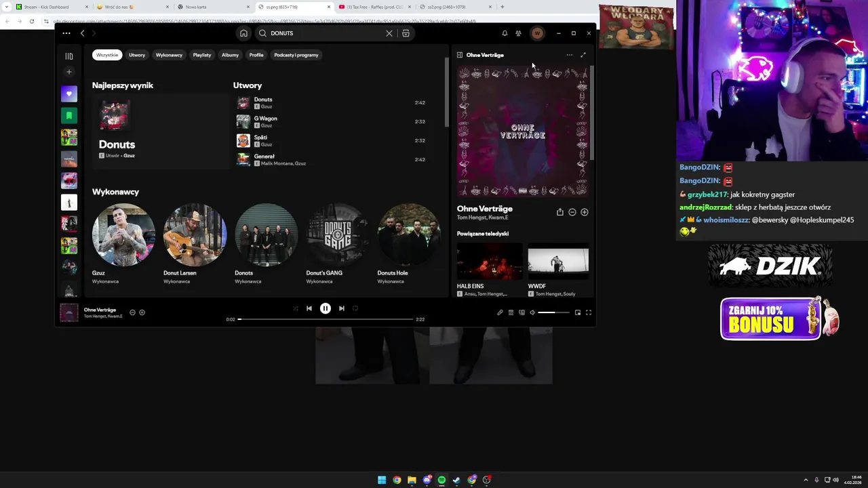
Task: Play the General track by Malik Montana
Action: [332, 160]
